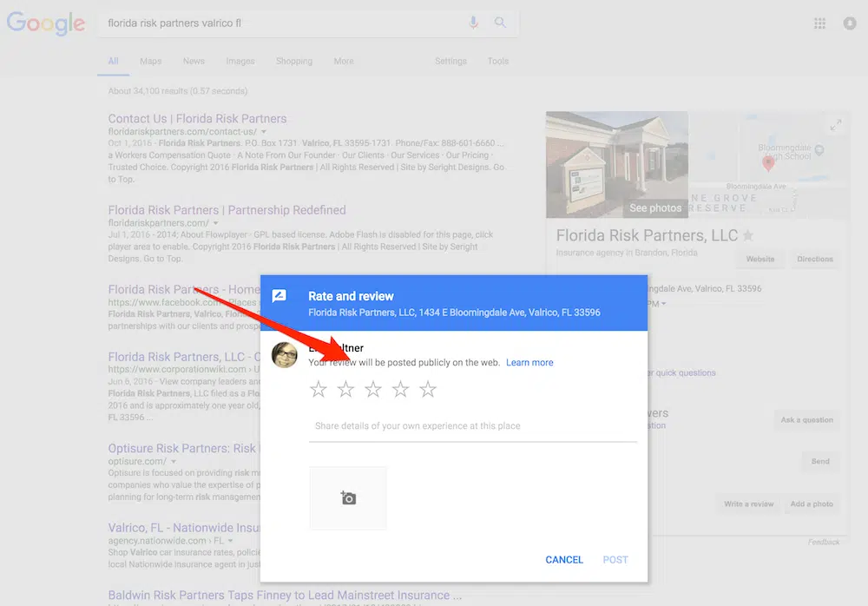The height and width of the screenshot is (606, 868).
Task: Open the Florida Risk Partners Facebook result
Action: (x=184, y=289)
